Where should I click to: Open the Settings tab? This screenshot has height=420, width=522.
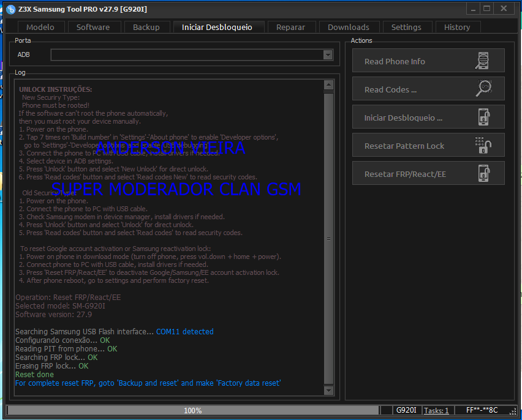[406, 28]
